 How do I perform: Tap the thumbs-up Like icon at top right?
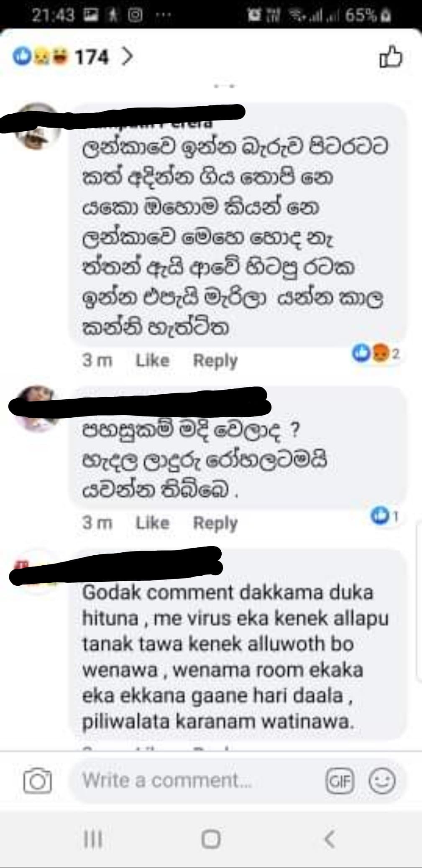click(x=390, y=57)
